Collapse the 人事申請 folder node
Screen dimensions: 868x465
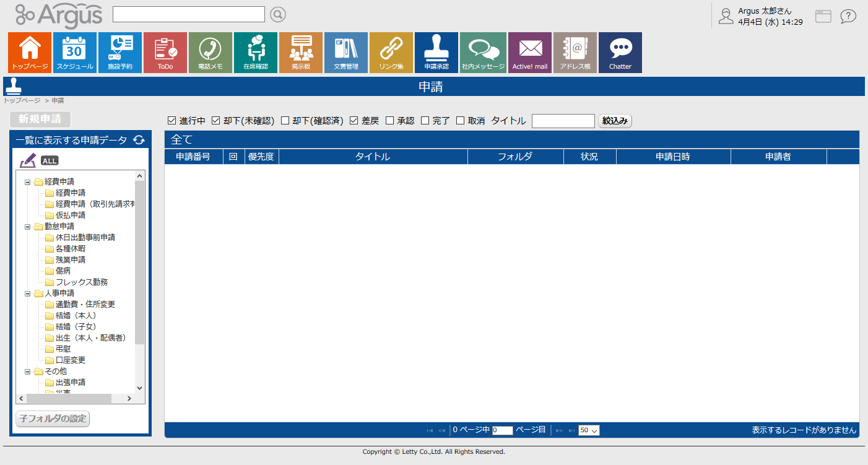pos(28,293)
